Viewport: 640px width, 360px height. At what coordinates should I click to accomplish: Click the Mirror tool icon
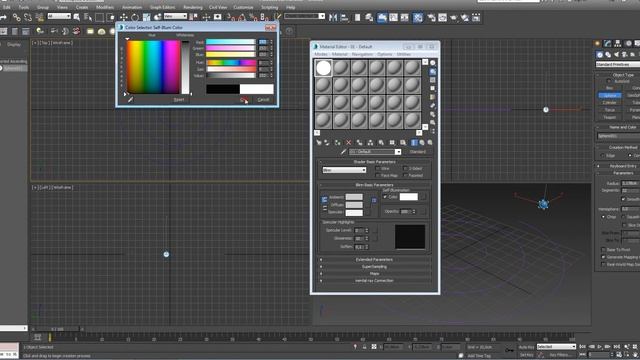coord(333,17)
